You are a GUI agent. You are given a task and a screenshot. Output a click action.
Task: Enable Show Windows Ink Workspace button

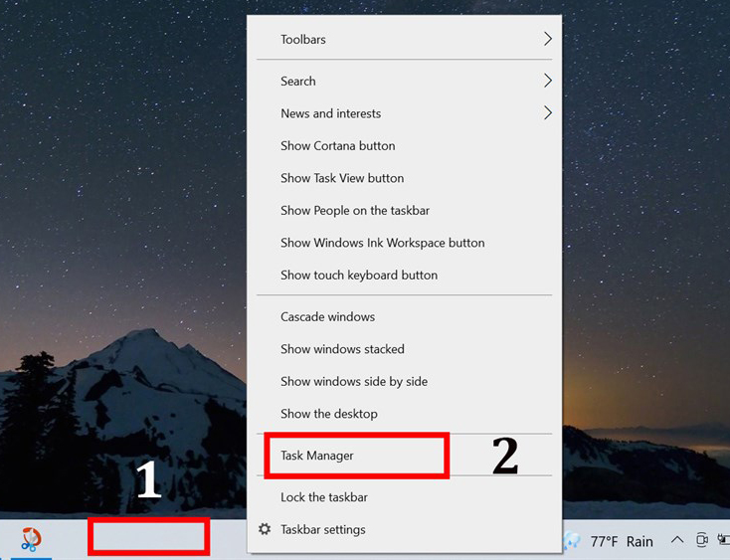click(382, 243)
